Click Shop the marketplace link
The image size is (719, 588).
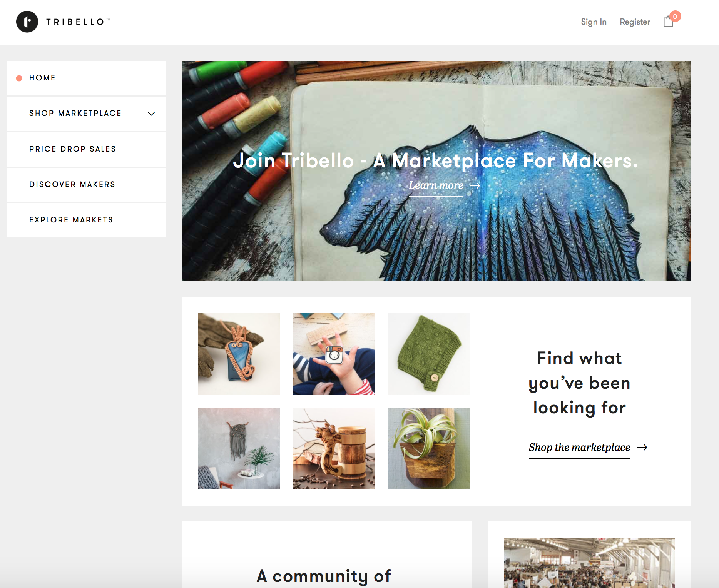tap(579, 447)
